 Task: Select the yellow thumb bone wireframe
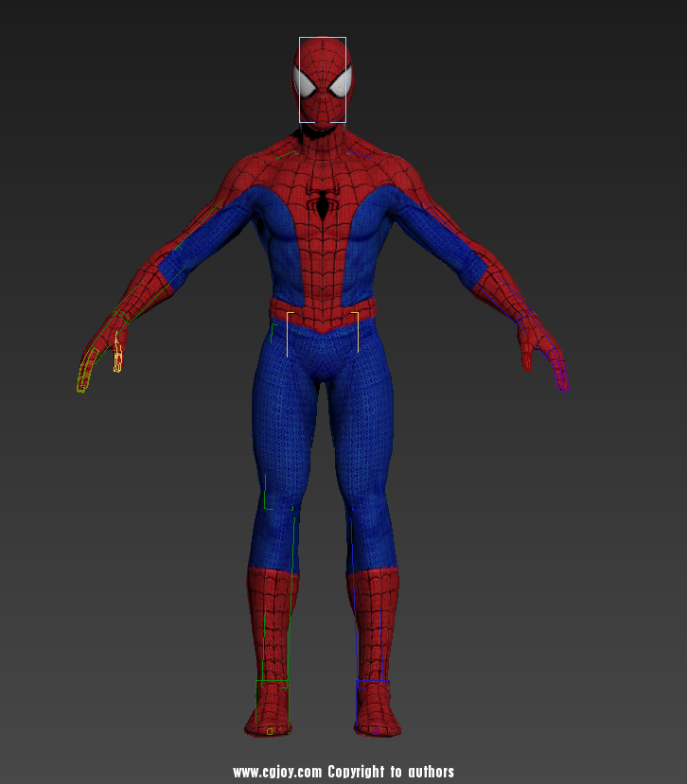point(118,359)
